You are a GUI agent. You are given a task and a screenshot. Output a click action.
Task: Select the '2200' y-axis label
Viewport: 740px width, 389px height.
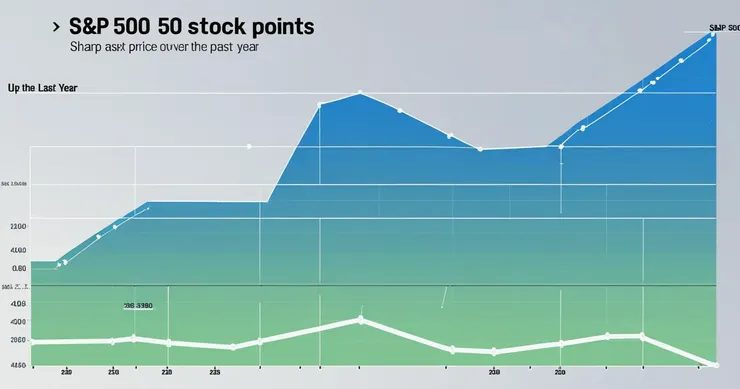tap(18, 227)
